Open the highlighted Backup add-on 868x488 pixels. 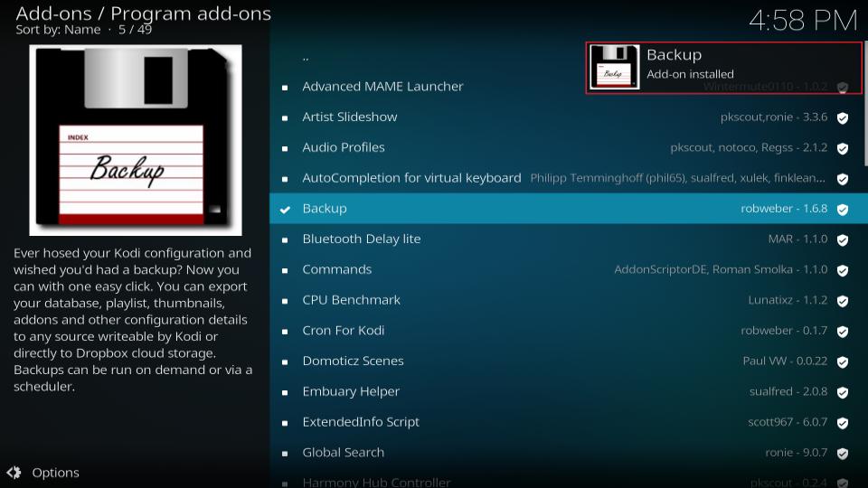[x=569, y=209]
